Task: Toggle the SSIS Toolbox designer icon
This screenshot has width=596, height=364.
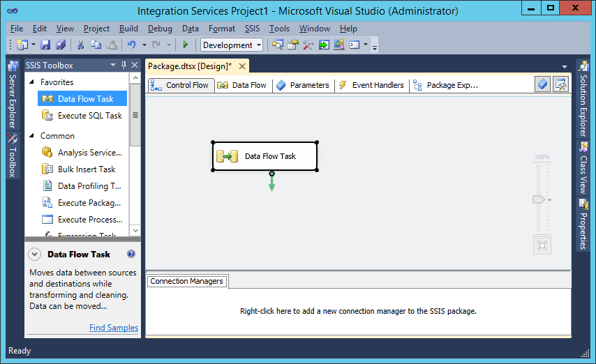Action: pos(561,84)
